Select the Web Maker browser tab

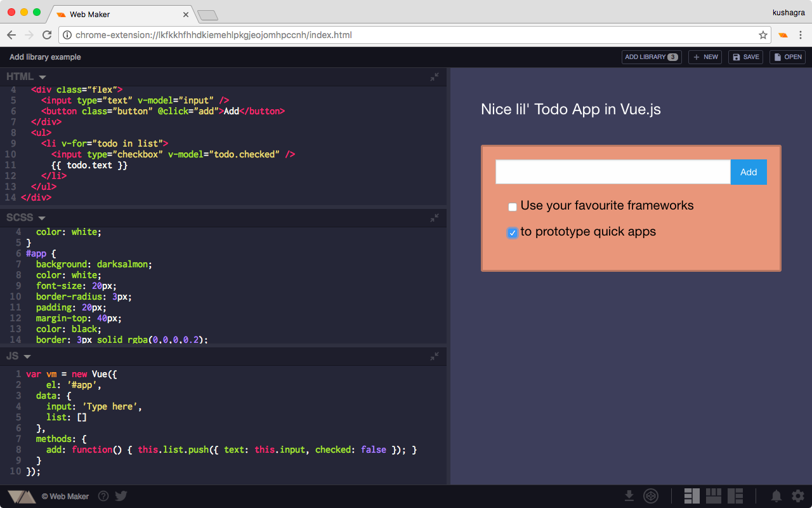pyautogui.click(x=122, y=14)
